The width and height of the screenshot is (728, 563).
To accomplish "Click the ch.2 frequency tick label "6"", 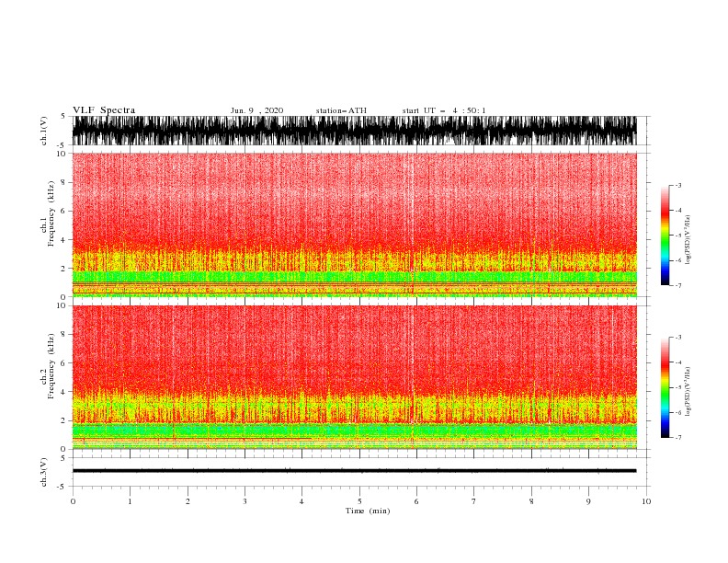I will [x=63, y=363].
